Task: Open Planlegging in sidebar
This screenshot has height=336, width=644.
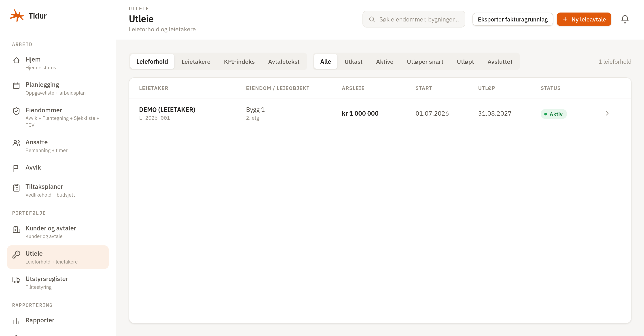Action: [x=58, y=89]
